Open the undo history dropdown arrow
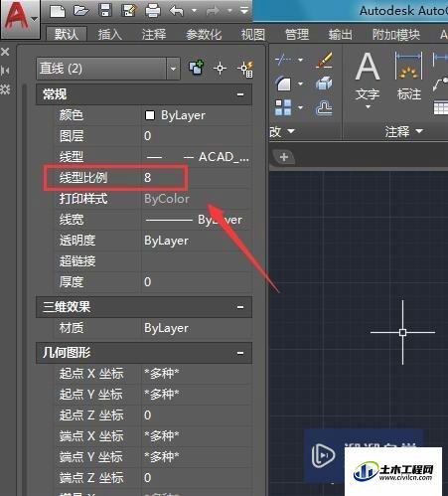448x496 pixels. [194, 11]
